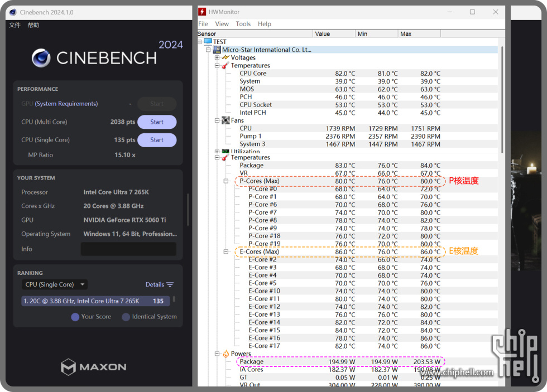Click the Min column header
Image resolution: width=547 pixels, height=392 pixels.
point(377,34)
